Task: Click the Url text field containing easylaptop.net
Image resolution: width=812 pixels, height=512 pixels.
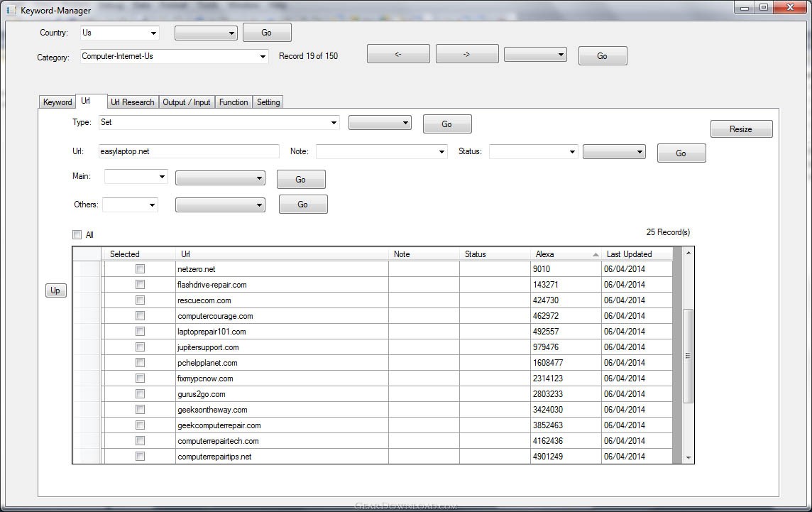Action: [x=189, y=151]
